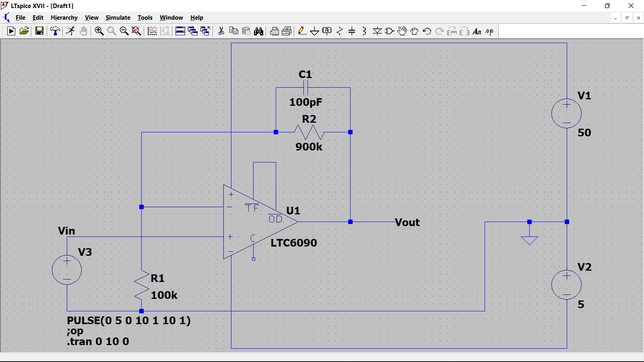Click the LTspice system menu icon in menu bar
644x362 pixels.
tap(6, 18)
